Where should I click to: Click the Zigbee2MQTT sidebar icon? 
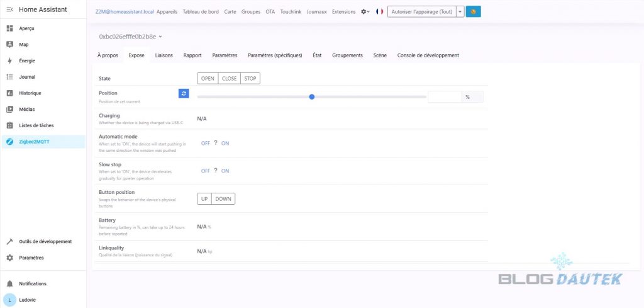(9, 142)
